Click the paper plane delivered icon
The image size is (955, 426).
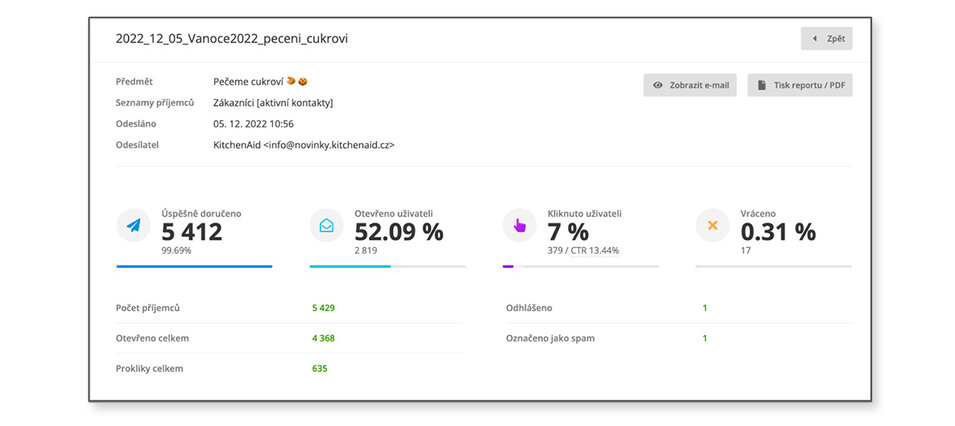[x=133, y=226]
